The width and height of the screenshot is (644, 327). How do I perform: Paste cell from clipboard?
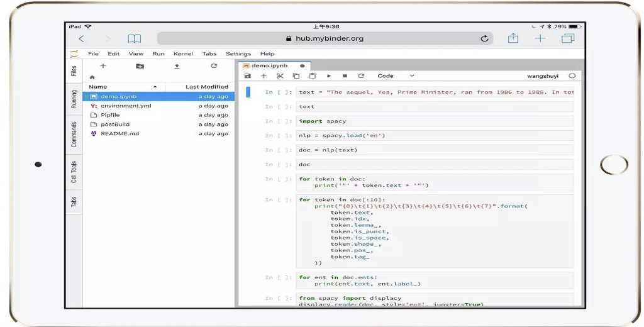pos(312,76)
